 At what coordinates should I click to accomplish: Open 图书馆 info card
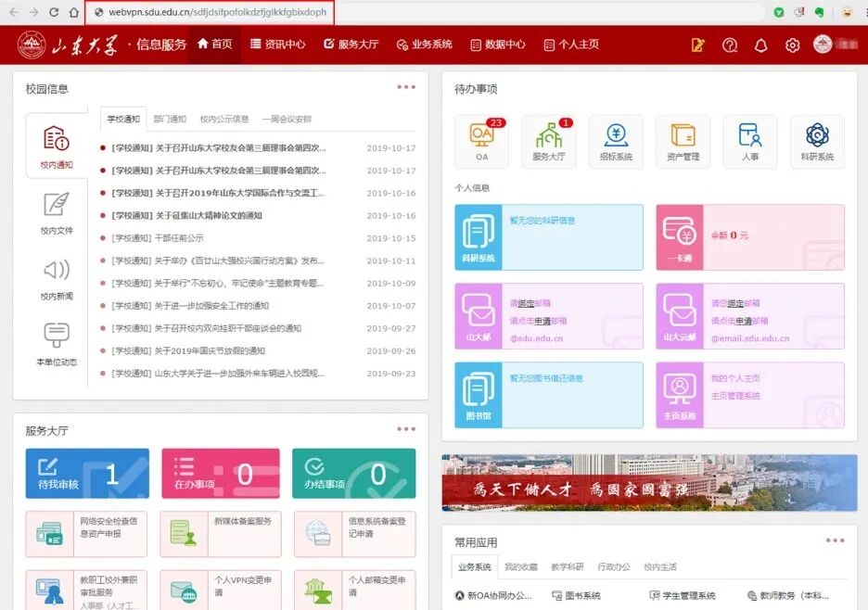[x=549, y=395]
